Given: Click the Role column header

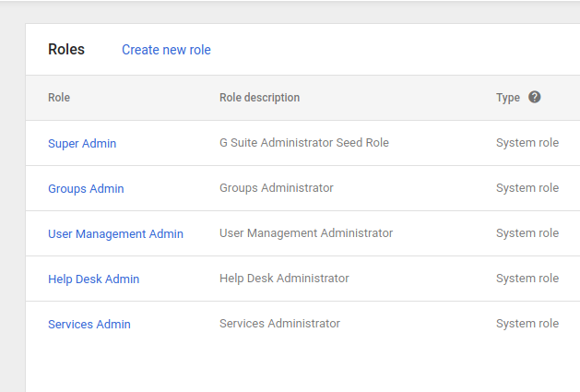Looking at the screenshot, I should tap(59, 98).
